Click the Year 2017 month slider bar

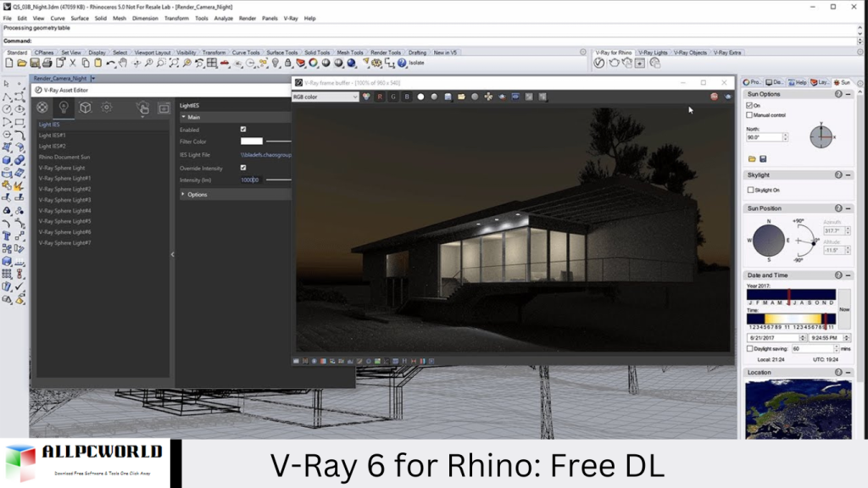click(791, 295)
